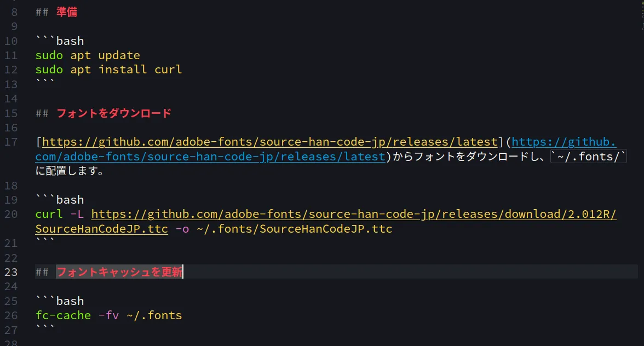Click the 'fc-cache -fv ~/.fonts' command

tap(108, 315)
